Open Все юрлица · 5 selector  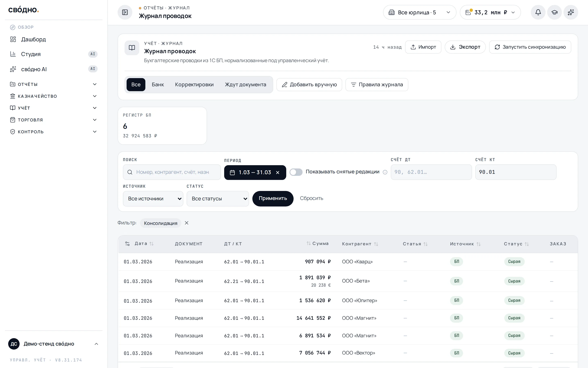pyautogui.click(x=419, y=12)
